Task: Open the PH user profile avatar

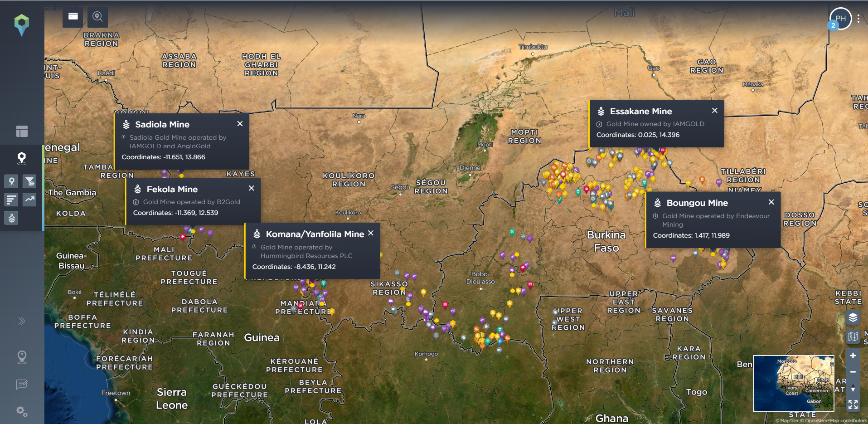Action: pos(841,19)
